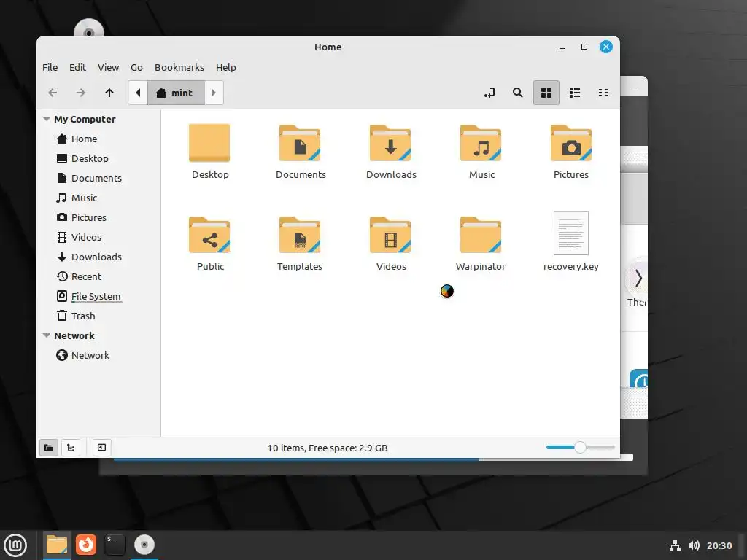Click the Linux Mint menu button
This screenshot has width=747, height=560.
pos(16,545)
